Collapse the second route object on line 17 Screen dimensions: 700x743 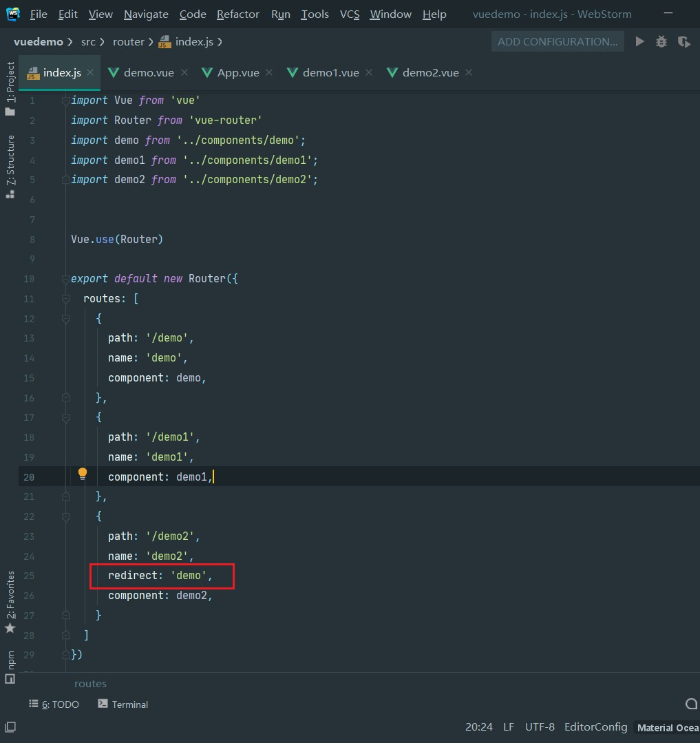click(x=66, y=418)
